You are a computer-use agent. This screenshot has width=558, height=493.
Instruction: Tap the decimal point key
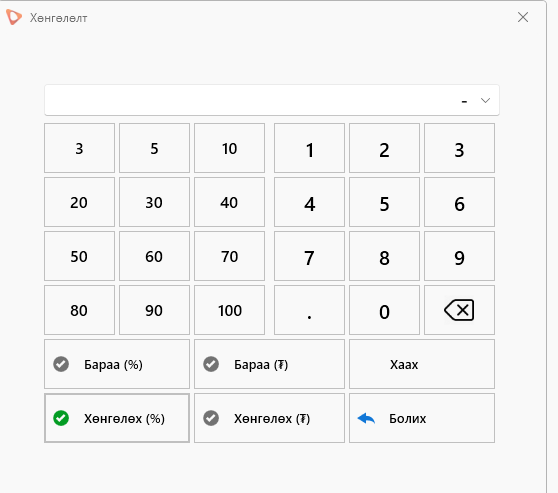coord(309,310)
